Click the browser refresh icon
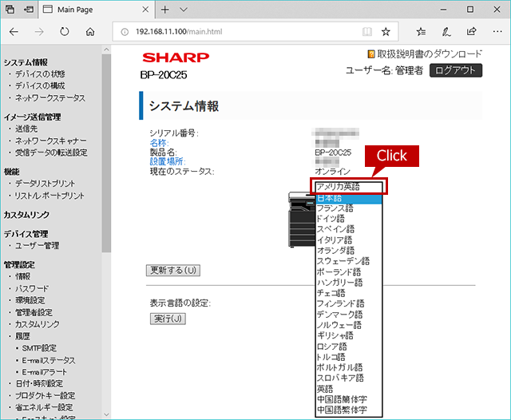 [x=65, y=32]
